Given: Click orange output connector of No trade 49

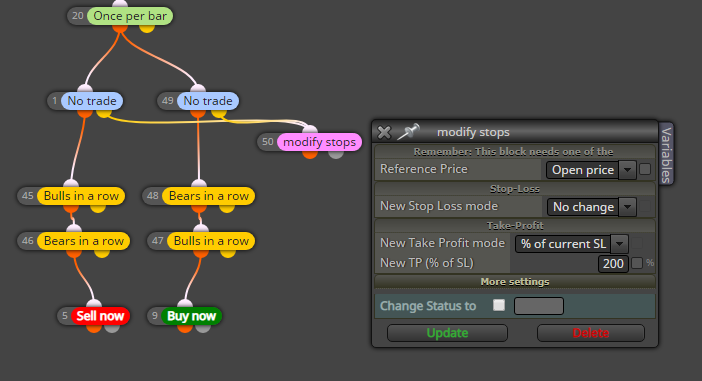Looking at the screenshot, I should pos(198,113).
